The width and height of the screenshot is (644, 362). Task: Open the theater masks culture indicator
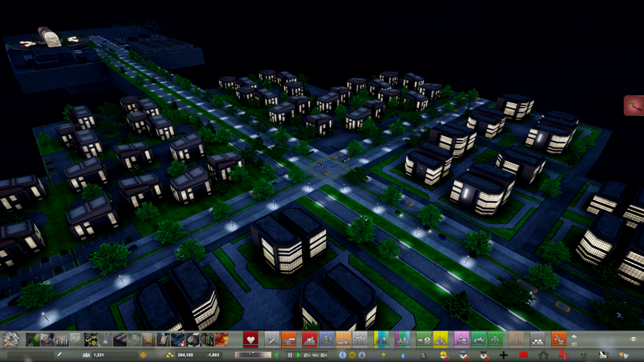[x=624, y=355]
